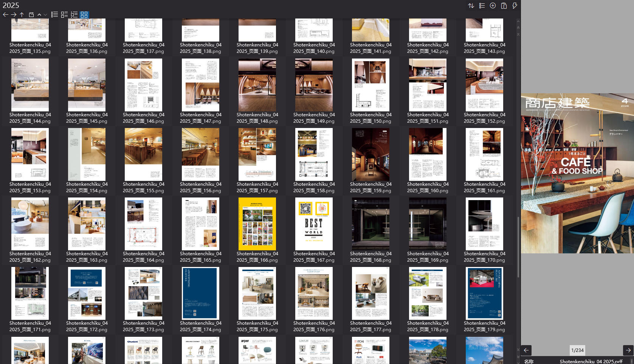This screenshot has height=364, width=634.
Task: Open the sort order arrows icon
Action: (x=471, y=6)
